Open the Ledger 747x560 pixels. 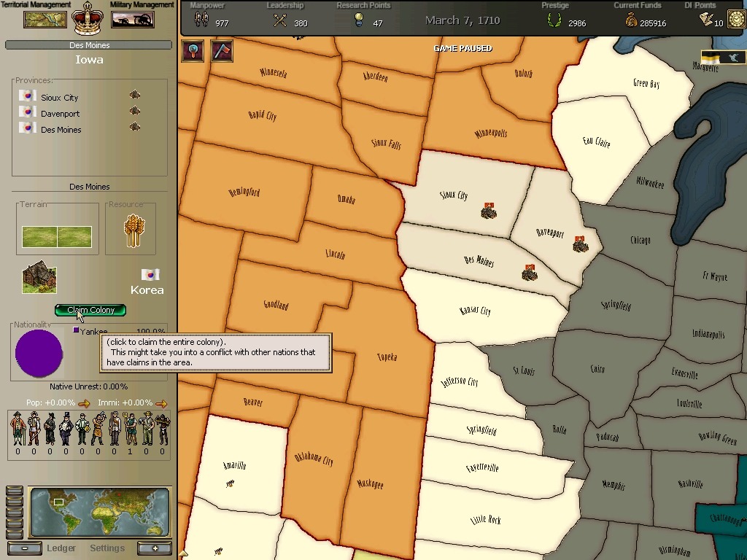(61, 548)
